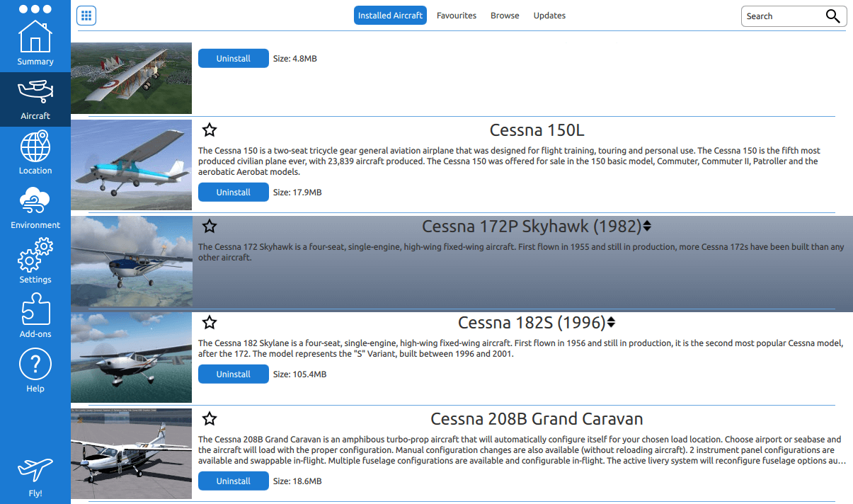The image size is (853, 504).
Task: Click the Size: 17.9MB label
Action: click(x=297, y=193)
